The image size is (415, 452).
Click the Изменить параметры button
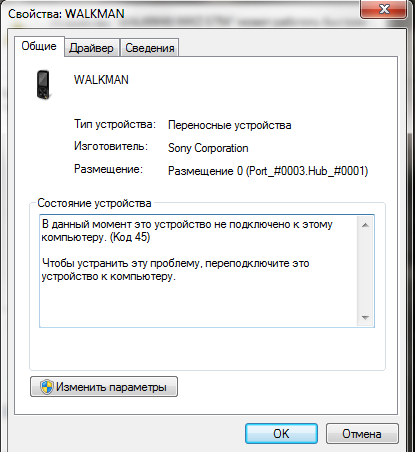pyautogui.click(x=104, y=387)
